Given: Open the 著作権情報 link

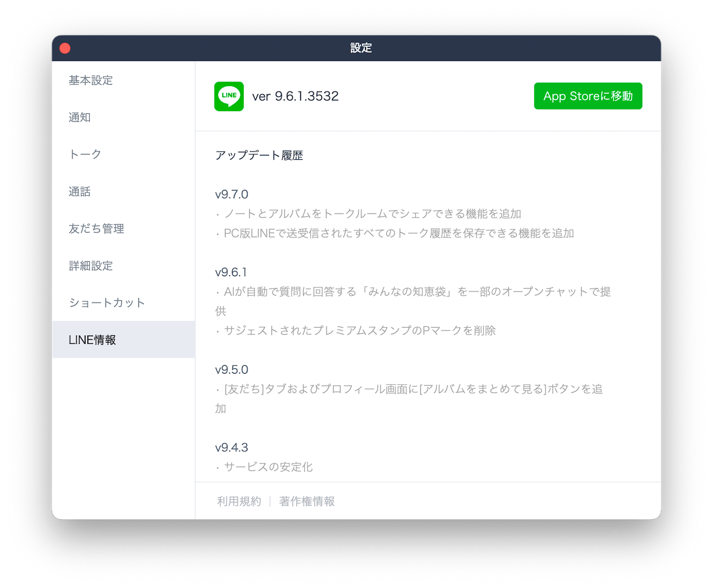Looking at the screenshot, I should tap(307, 501).
